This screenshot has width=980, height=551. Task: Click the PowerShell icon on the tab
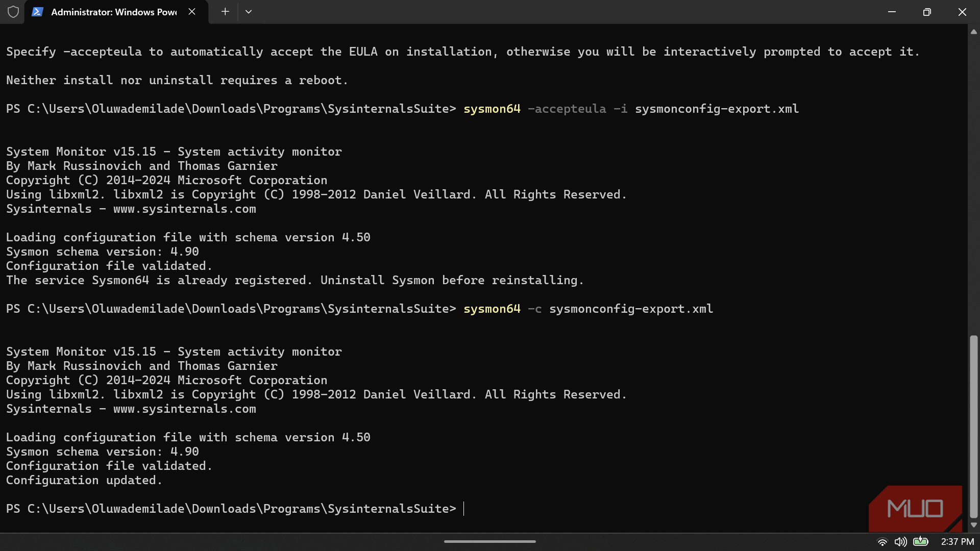[37, 12]
